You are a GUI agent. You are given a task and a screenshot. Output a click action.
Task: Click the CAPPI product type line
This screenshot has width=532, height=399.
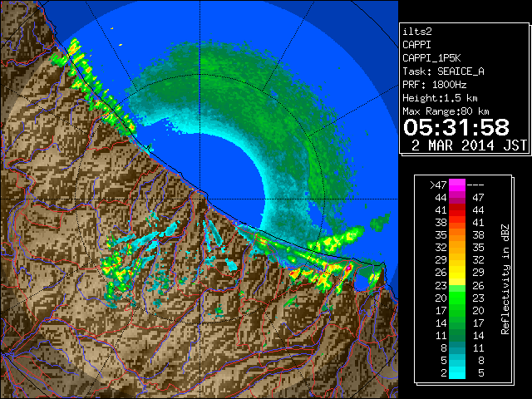tap(416, 45)
